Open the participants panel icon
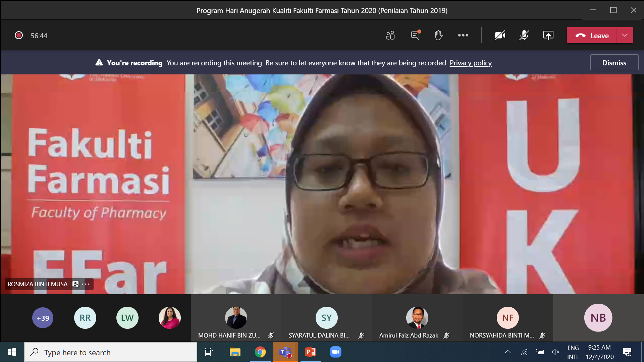Image resolution: width=644 pixels, height=362 pixels. [390, 36]
